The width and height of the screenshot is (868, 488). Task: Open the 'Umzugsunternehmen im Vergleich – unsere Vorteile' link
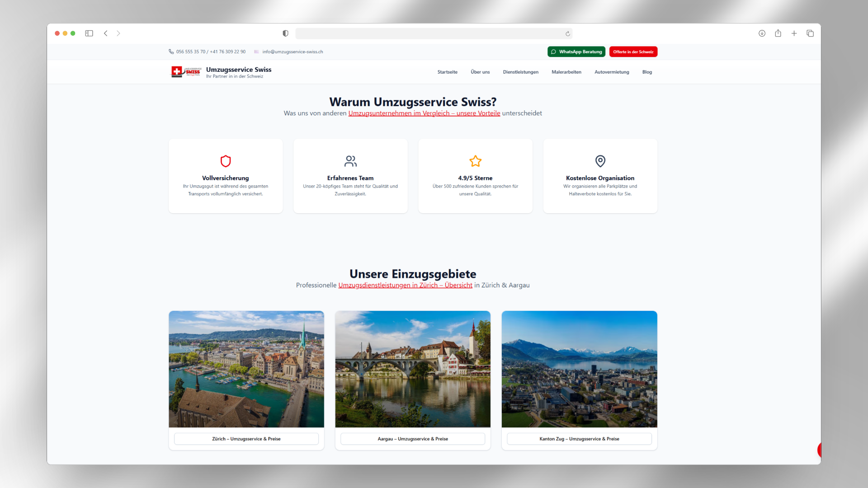[x=424, y=113]
